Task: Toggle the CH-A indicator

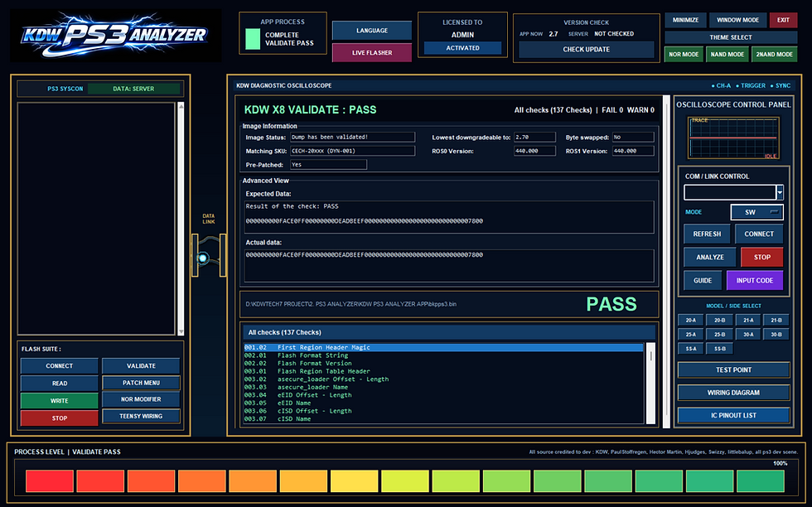Action: pos(721,86)
